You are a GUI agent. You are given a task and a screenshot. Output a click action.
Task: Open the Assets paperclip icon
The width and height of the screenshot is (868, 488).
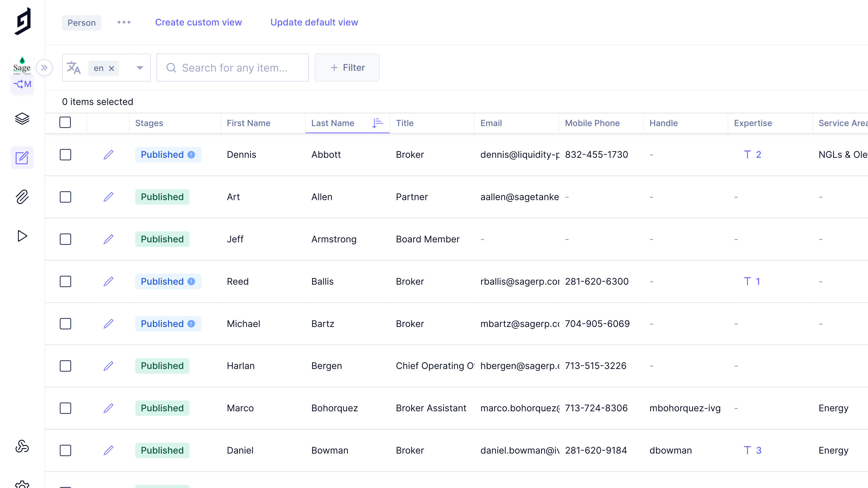(x=22, y=197)
